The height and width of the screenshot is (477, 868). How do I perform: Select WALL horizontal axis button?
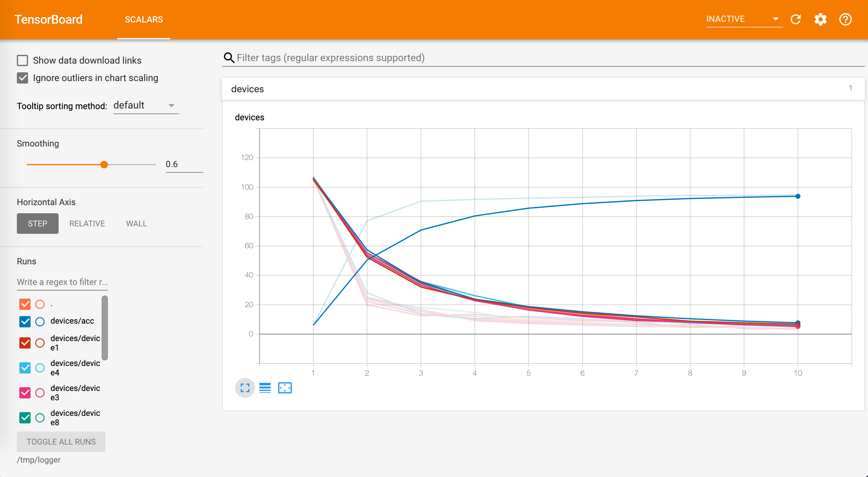click(x=137, y=223)
